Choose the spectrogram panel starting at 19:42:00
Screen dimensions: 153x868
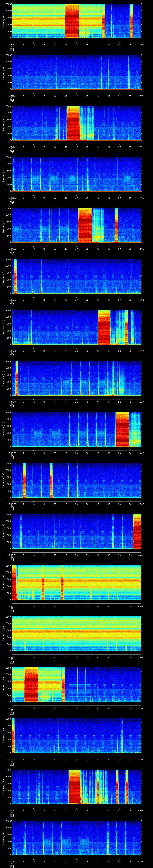77,276
